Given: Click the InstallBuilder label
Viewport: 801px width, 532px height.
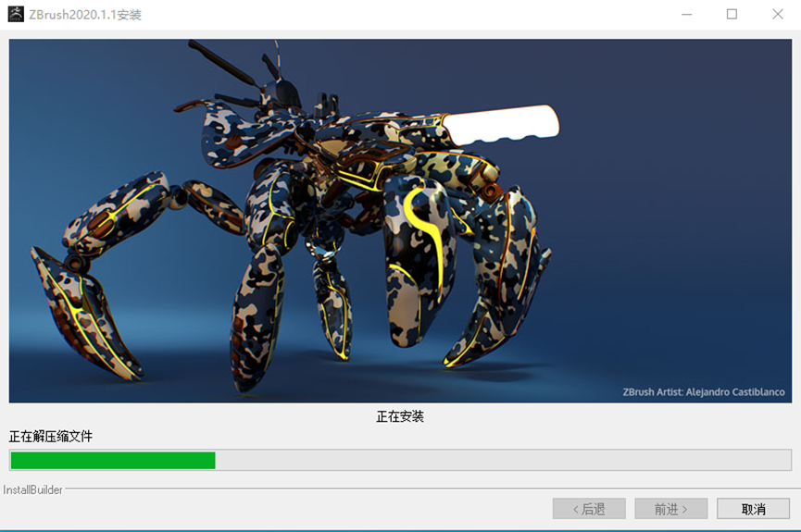Looking at the screenshot, I should (32, 490).
